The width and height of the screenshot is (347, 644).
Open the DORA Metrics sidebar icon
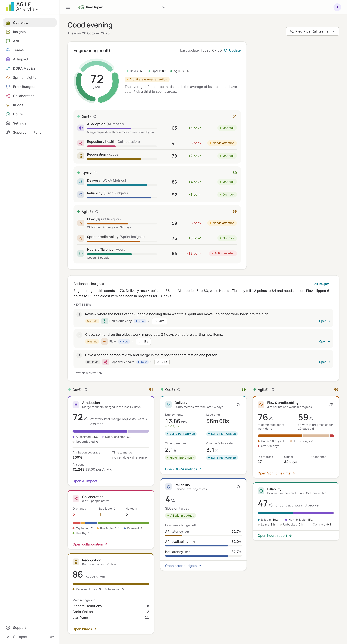point(8,68)
